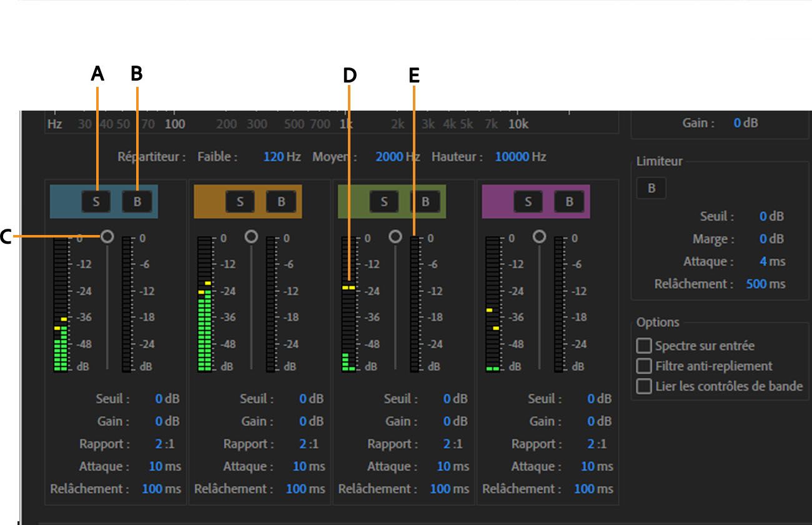
Task: Solo the blue low band with S
Action: (97, 202)
